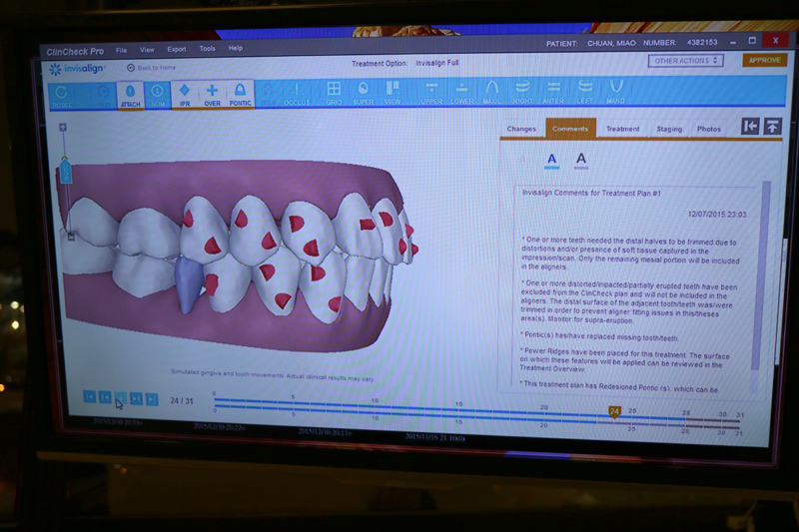Viewport: 799px width, 532px height.
Task: Switch to the LEFT side view
Action: 585,93
